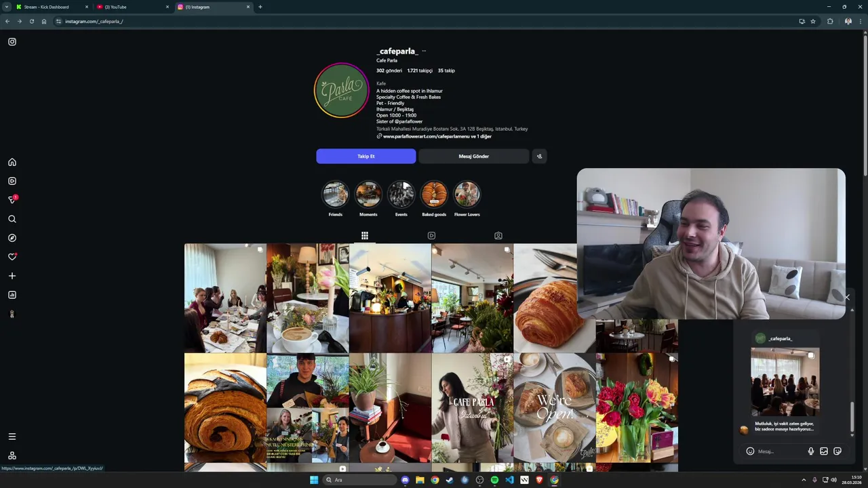Viewport: 868px width, 488px height.
Task: Open Visual Studio Code from taskbar
Action: [509, 480]
